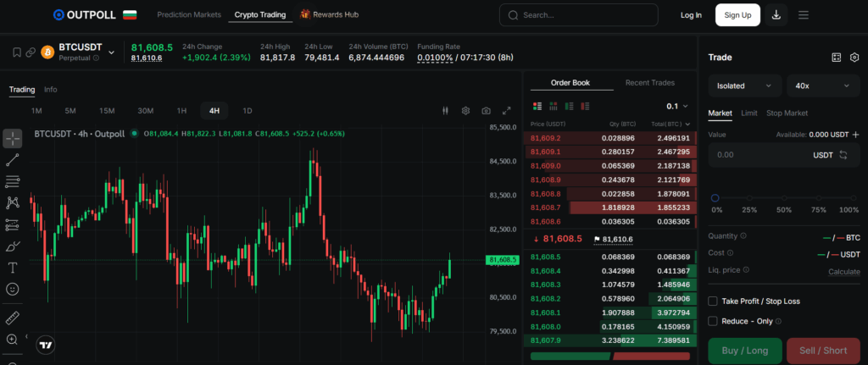Select the brush drawing tool
Image resolution: width=868 pixels, height=365 pixels.
point(12,246)
